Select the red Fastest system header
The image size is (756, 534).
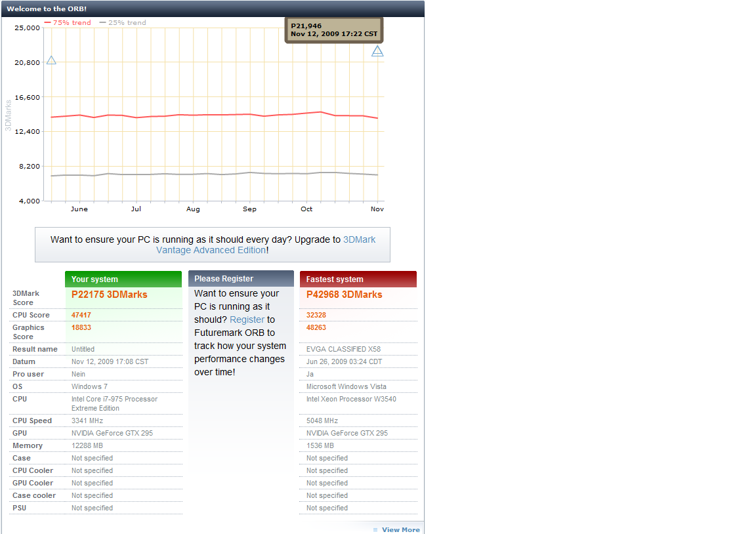coord(358,279)
